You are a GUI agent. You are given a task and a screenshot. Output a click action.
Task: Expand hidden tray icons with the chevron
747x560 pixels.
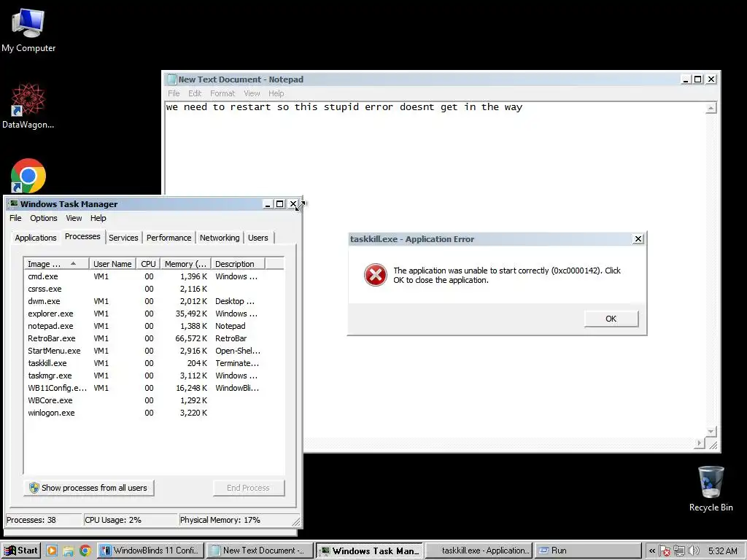pos(651,551)
